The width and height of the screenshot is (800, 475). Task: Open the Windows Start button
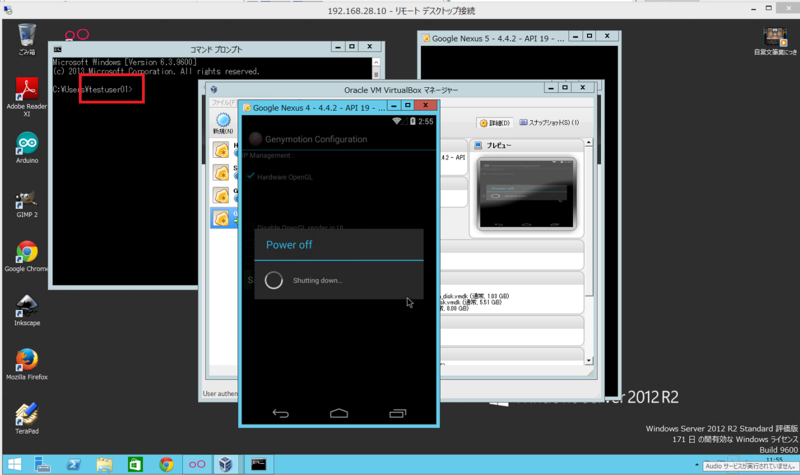coord(15,464)
